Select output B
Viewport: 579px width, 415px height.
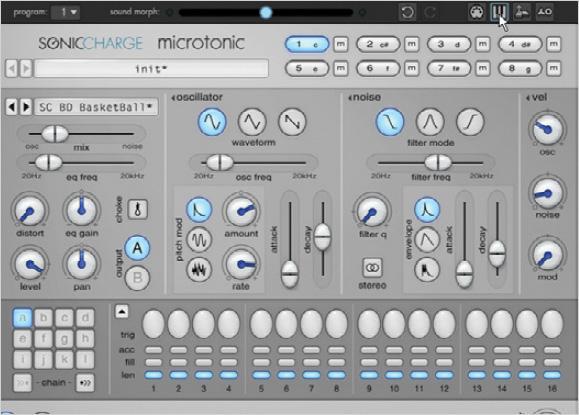coord(137,277)
